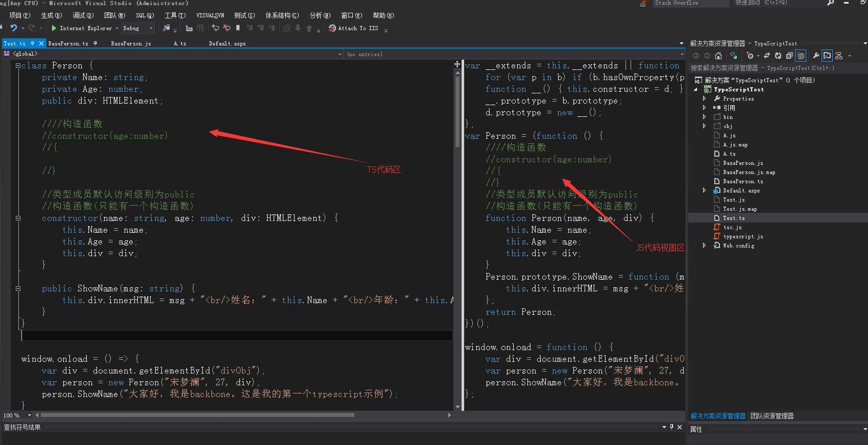The height and width of the screenshot is (445, 868).
Task: Open the Internet Explorer browser dropdown arrow
Action: coord(117,29)
